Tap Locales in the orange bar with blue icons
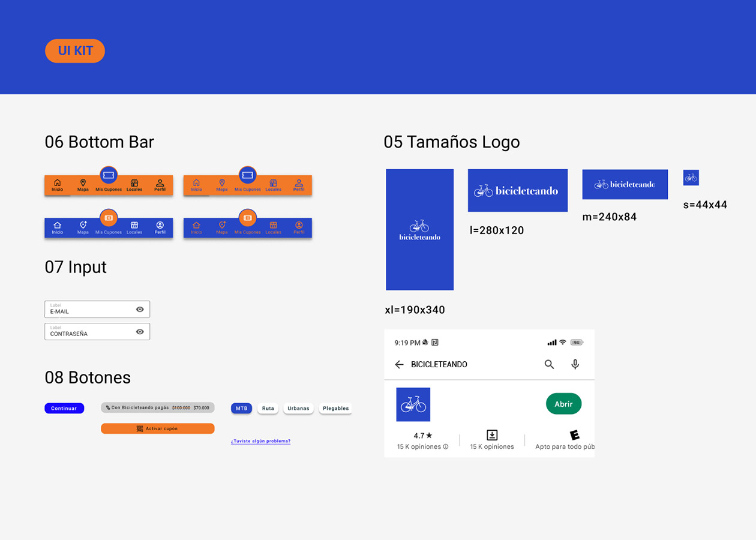The height and width of the screenshot is (540, 756). click(x=274, y=185)
